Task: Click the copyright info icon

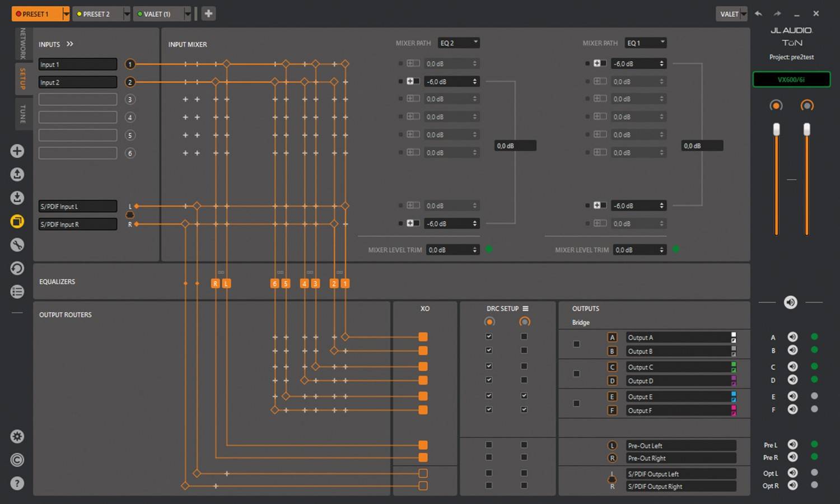Action: tap(17, 460)
